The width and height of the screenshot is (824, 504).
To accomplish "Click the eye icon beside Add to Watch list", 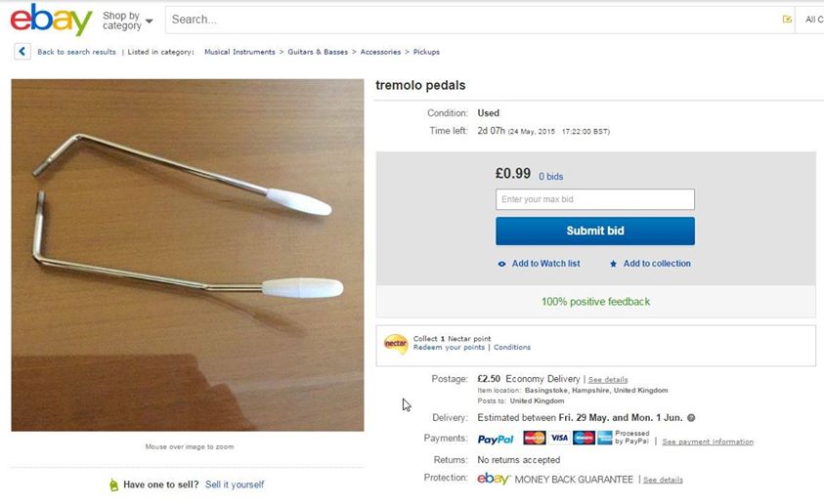I will coord(501,264).
